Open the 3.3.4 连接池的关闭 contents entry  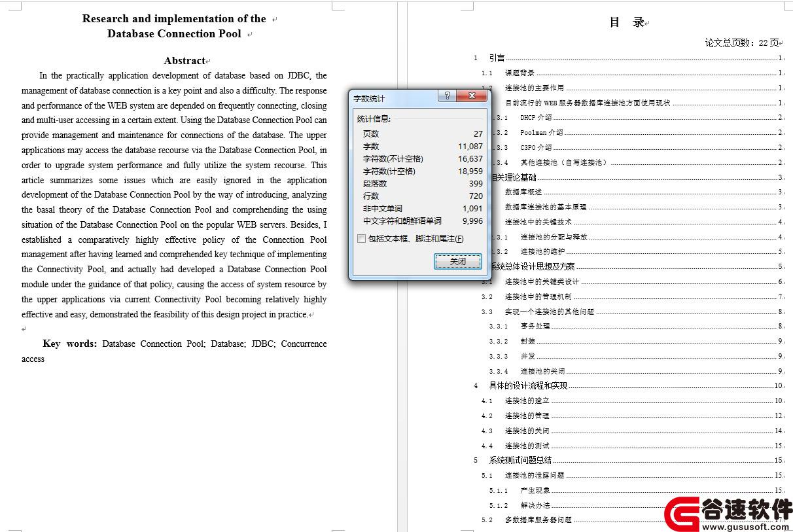click(637, 371)
